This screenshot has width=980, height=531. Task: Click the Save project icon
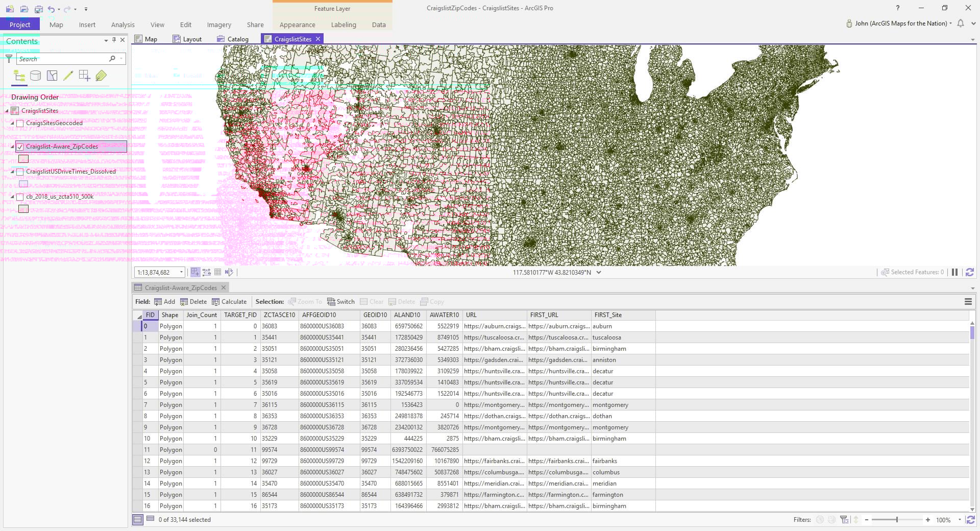coord(39,9)
